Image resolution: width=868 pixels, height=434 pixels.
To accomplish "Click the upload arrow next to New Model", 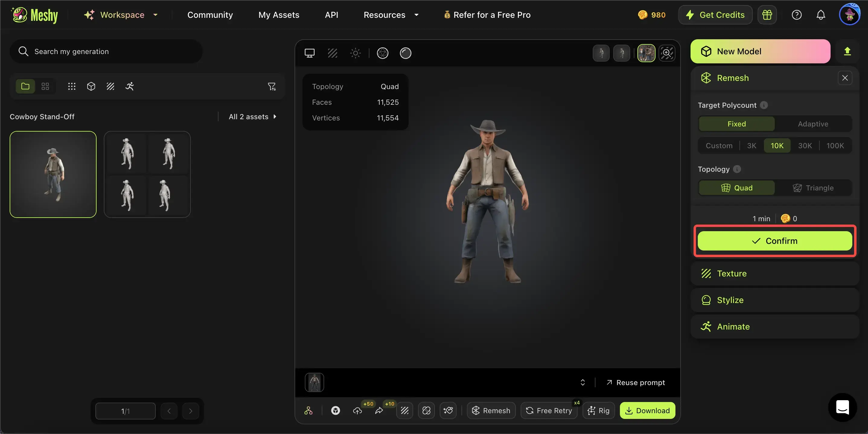I will [847, 51].
